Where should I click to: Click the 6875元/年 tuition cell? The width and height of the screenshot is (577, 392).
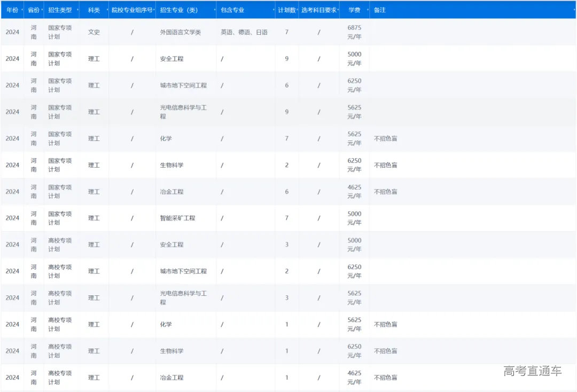click(354, 32)
